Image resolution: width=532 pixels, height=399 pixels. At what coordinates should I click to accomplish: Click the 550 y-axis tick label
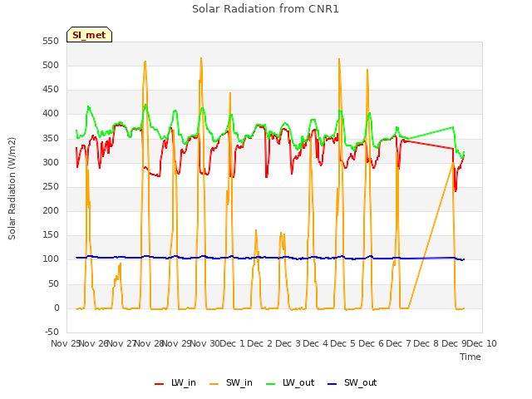click(51, 41)
